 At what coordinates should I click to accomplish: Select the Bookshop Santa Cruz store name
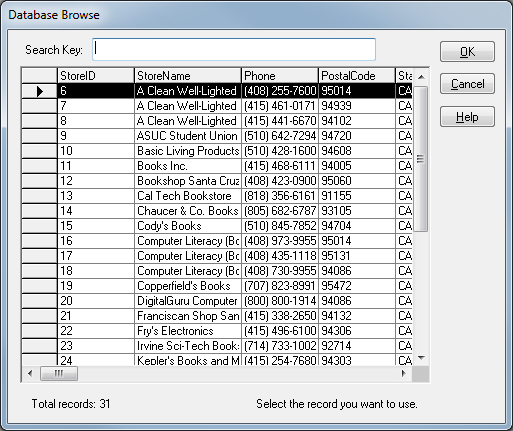click(188, 181)
